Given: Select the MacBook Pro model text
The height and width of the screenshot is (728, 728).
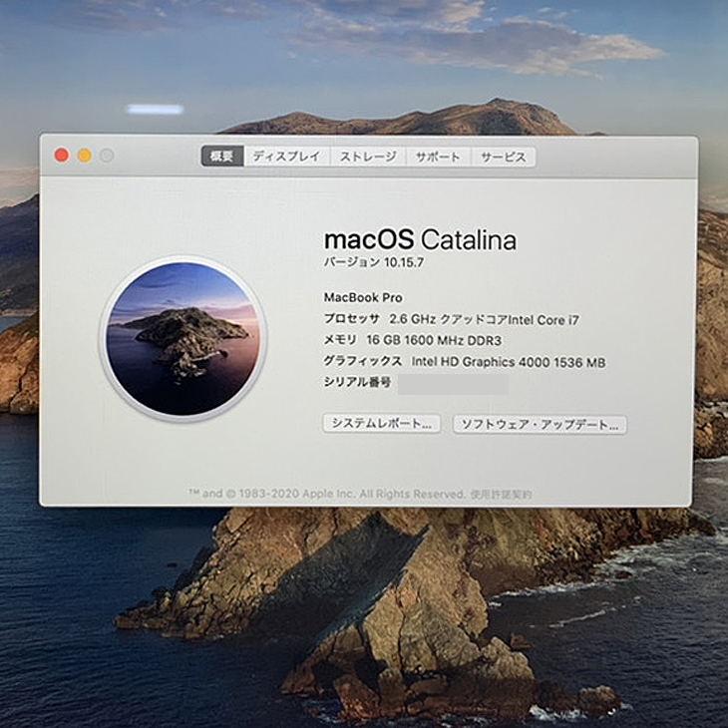Looking at the screenshot, I should (363, 297).
